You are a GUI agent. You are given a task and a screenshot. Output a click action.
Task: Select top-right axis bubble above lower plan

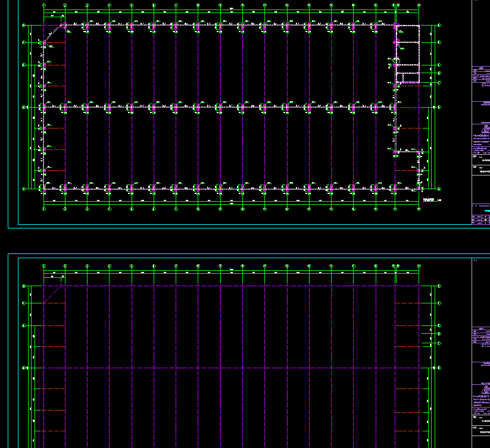[419, 265]
